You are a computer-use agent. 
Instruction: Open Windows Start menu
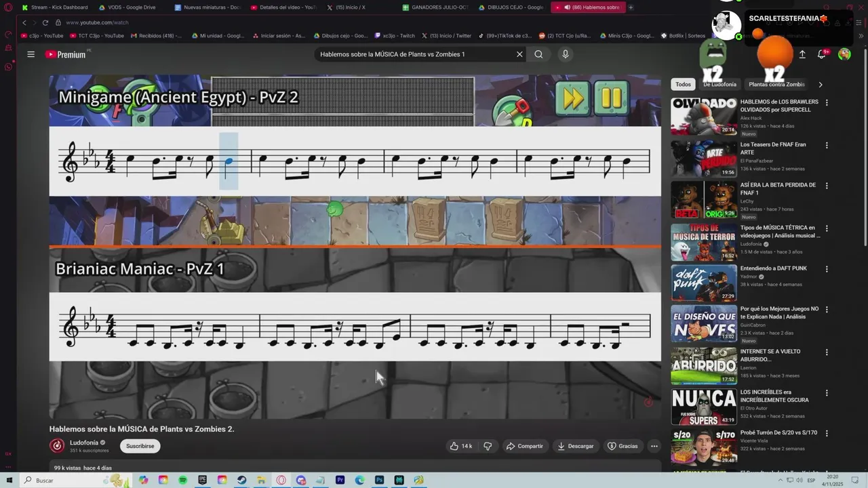coord(9,480)
